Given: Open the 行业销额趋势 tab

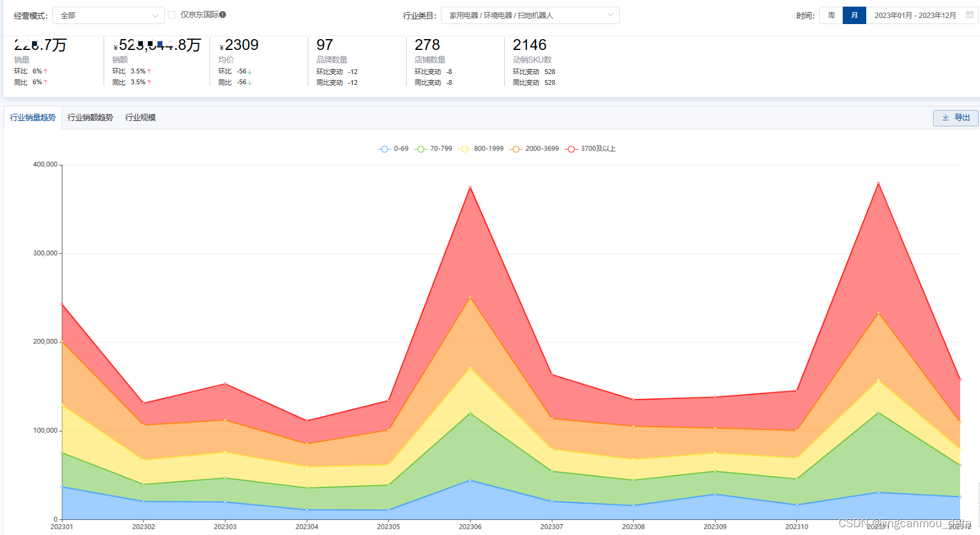Looking at the screenshot, I should pos(90,117).
